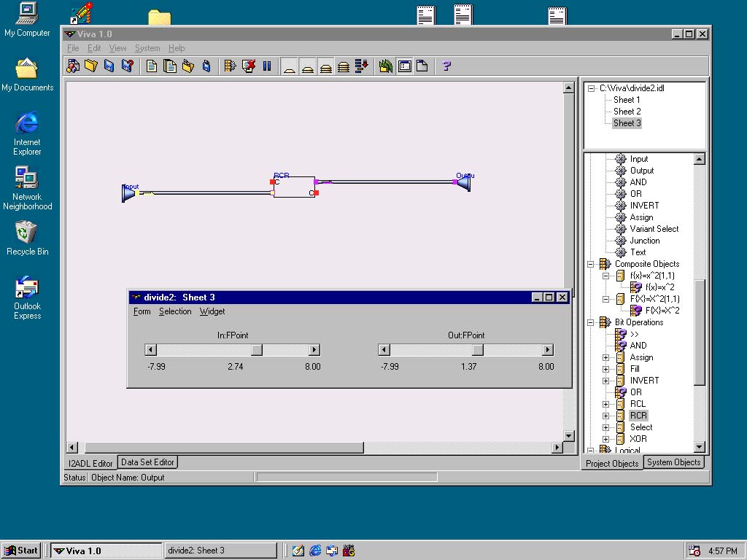This screenshot has height=560, width=747.
Task: Click the In:FPoint slider thumb
Action: [x=257, y=350]
